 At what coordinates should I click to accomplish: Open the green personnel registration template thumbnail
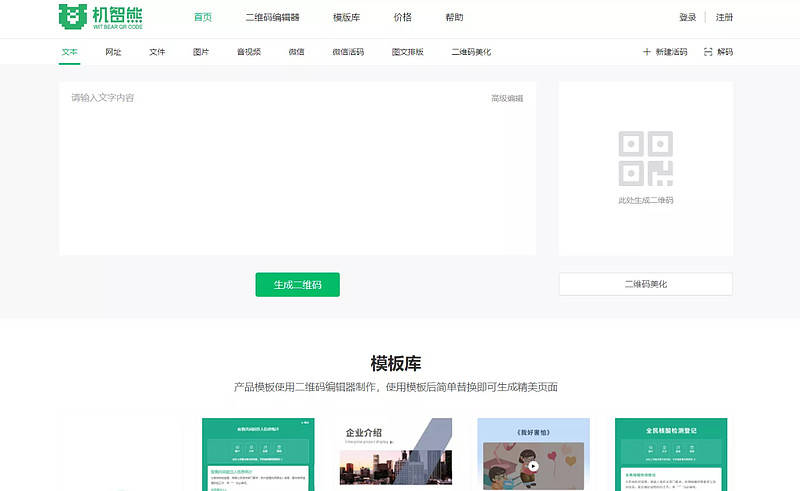click(258, 454)
